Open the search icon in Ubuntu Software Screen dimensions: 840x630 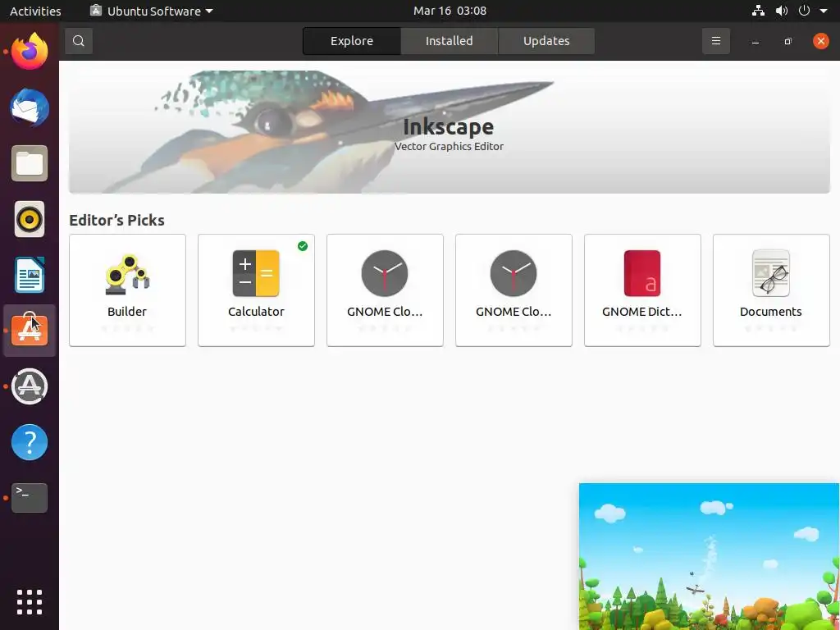[79, 41]
